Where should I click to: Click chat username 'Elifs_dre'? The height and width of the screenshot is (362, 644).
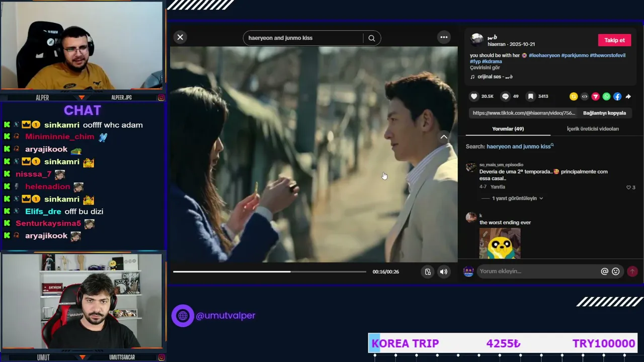coord(43,211)
